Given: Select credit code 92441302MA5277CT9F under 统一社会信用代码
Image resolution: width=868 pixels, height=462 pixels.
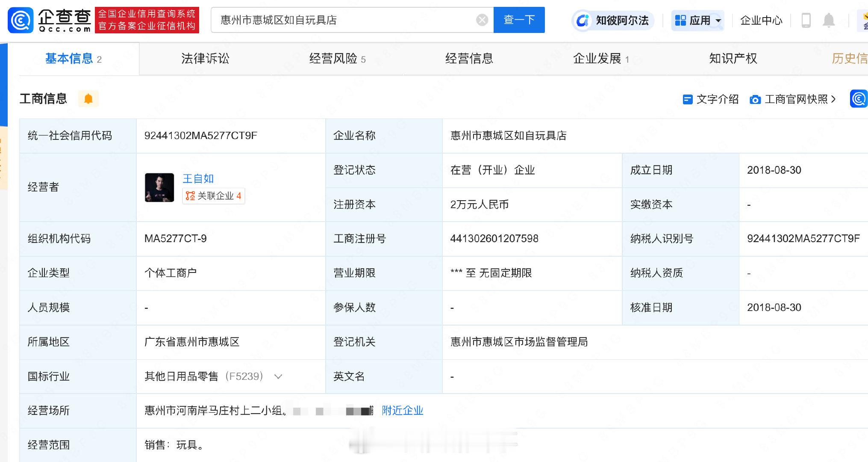Looking at the screenshot, I should pos(201,136).
